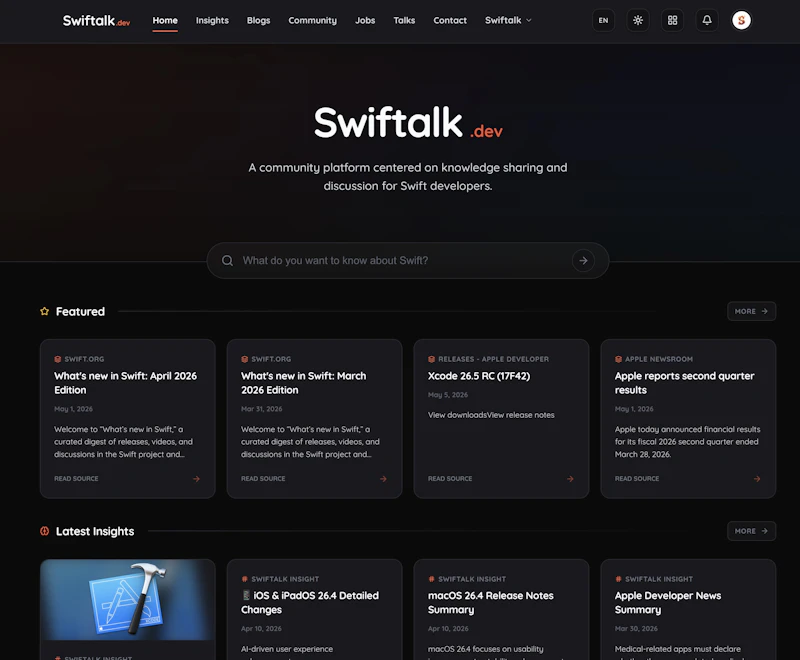Click the search field about Swift
The image size is (800, 660).
tap(408, 261)
